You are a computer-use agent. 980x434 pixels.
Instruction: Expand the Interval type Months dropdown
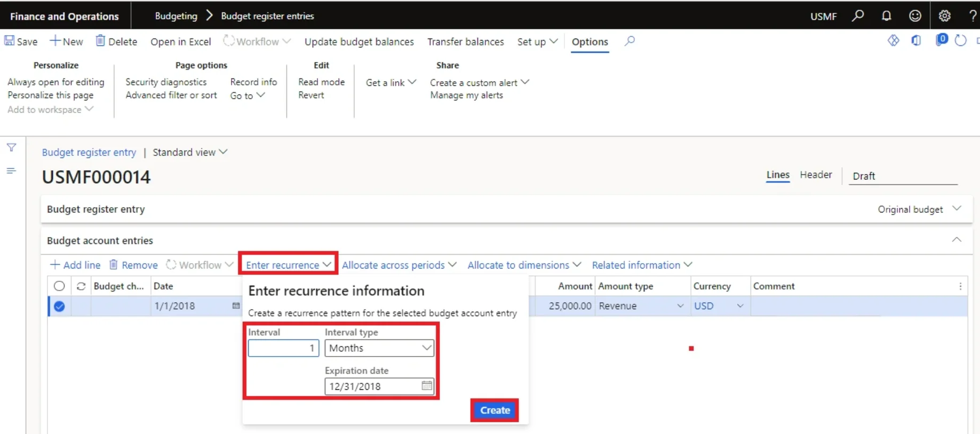pos(426,348)
